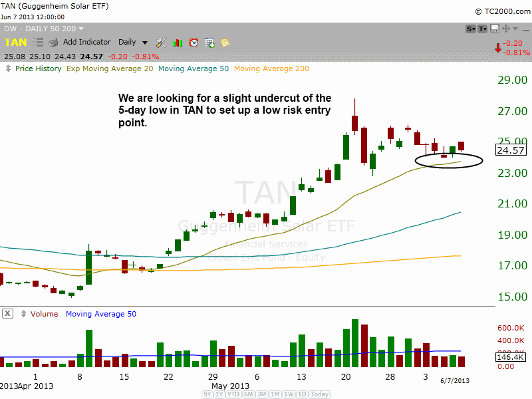Image resolution: width=532 pixels, height=399 pixels.
Task: Jump the chart to Today
Action: (319, 394)
